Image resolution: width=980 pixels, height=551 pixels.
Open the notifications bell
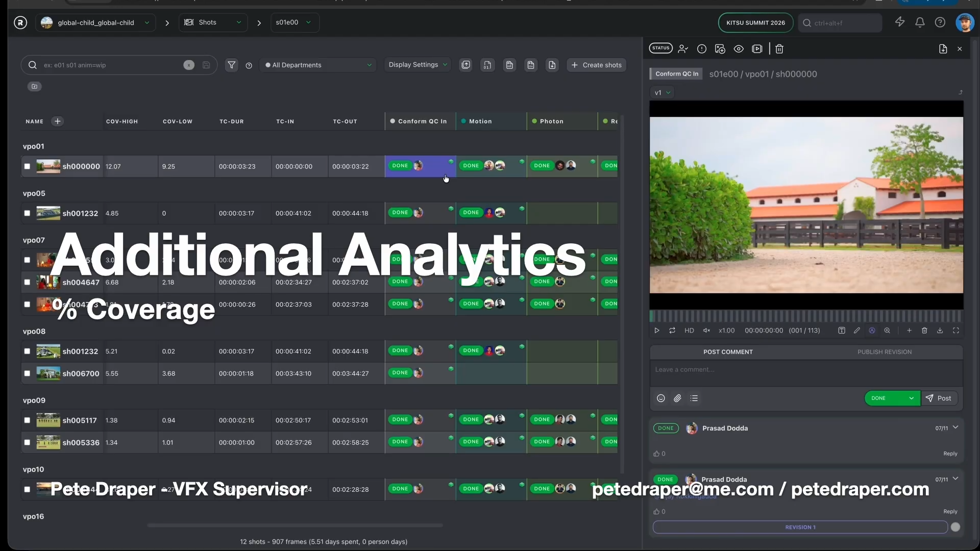[920, 22]
